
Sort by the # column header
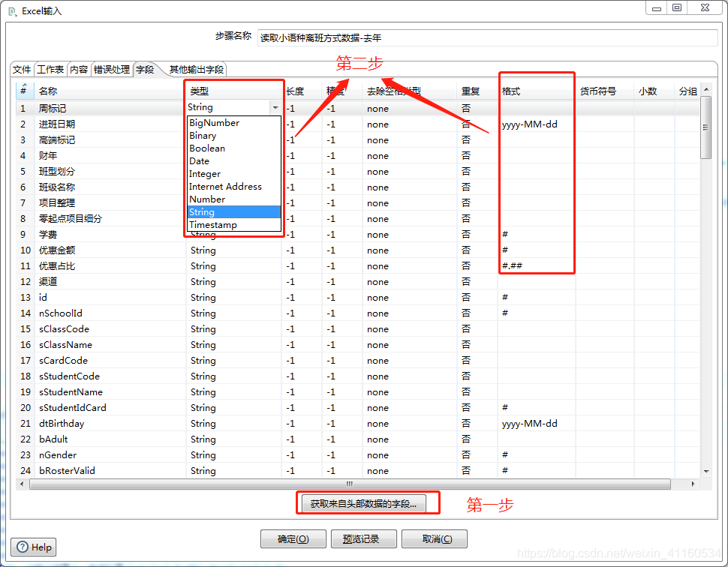click(24, 91)
